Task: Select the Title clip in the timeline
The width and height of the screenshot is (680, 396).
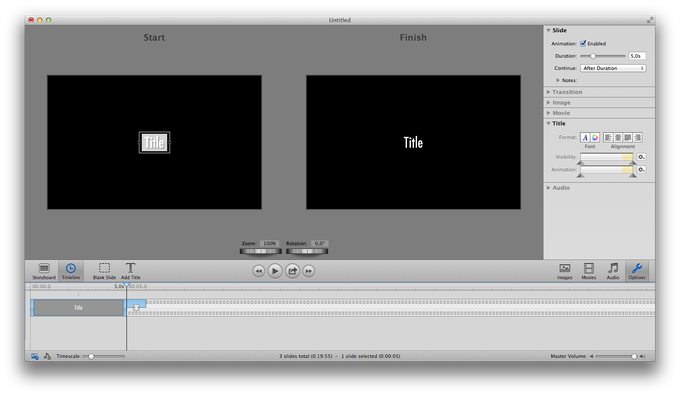Action: coord(78,308)
